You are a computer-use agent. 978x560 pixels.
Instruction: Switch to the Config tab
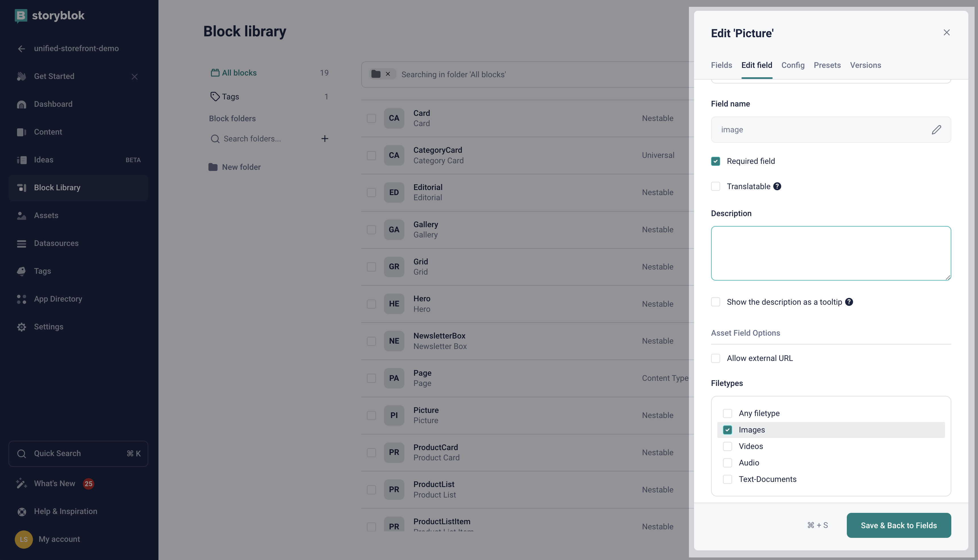tap(793, 65)
